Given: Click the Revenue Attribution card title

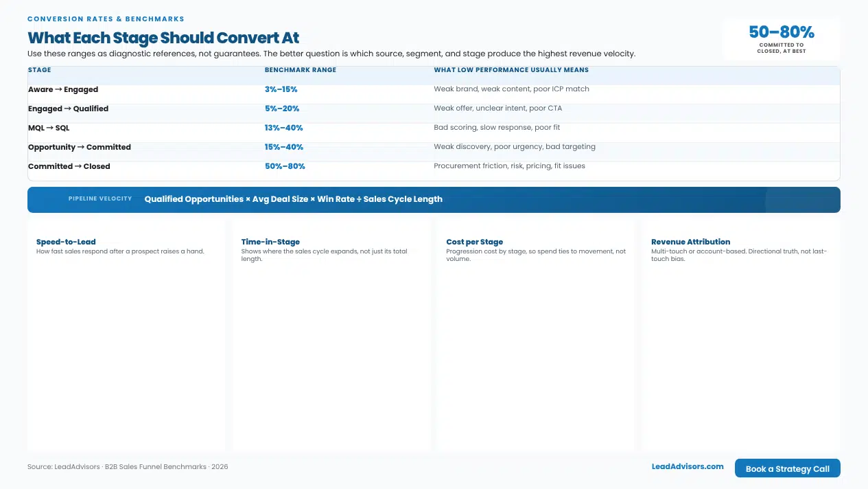Looking at the screenshot, I should (x=691, y=242).
